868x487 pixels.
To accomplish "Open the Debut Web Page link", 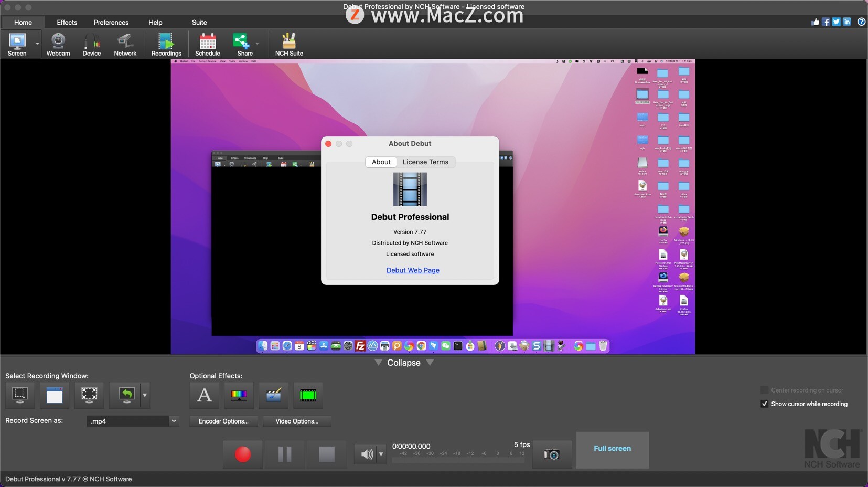I will click(413, 270).
